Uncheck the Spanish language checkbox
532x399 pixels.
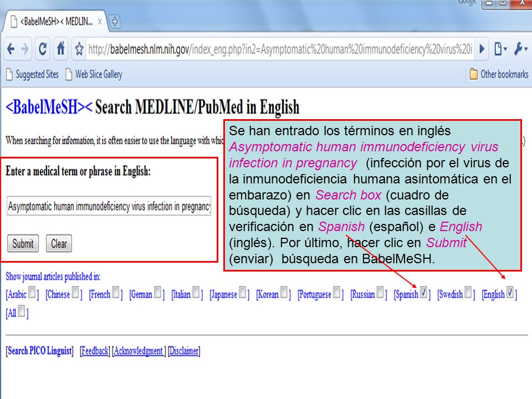pyautogui.click(x=423, y=292)
